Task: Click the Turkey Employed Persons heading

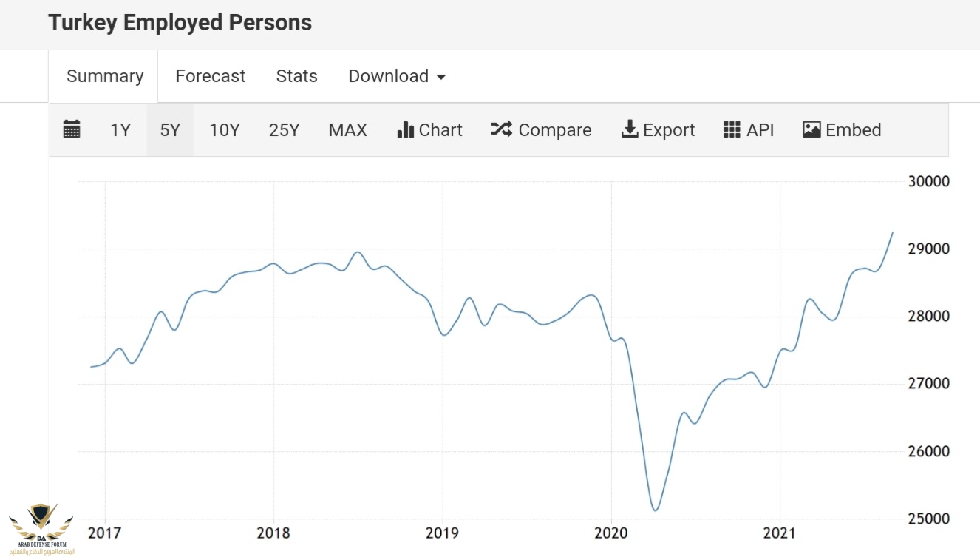Action: (x=180, y=23)
